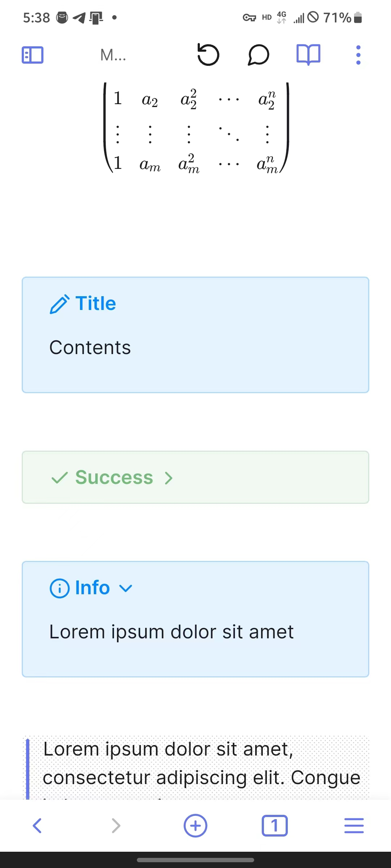This screenshot has height=868, width=391.
Task: Click the Success checkmark icon
Action: 60,478
